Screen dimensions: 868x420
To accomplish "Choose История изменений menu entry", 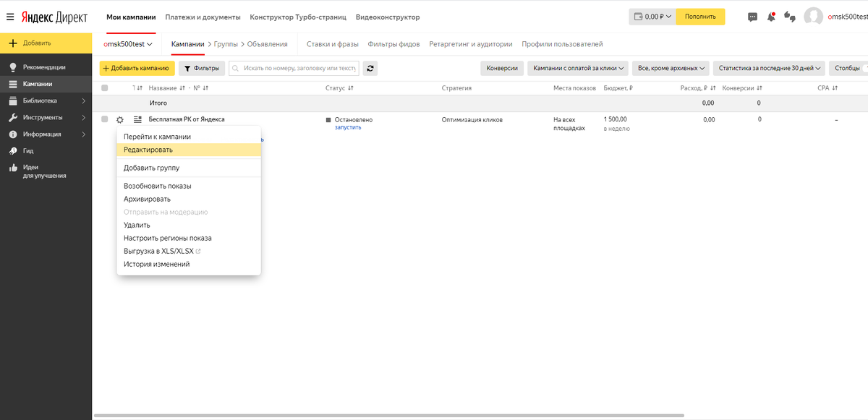I will tap(189, 264).
